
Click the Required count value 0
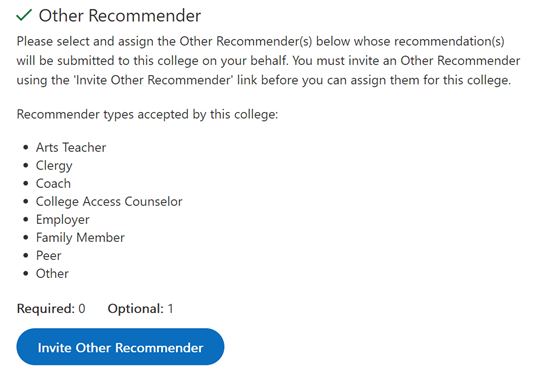pos(82,309)
